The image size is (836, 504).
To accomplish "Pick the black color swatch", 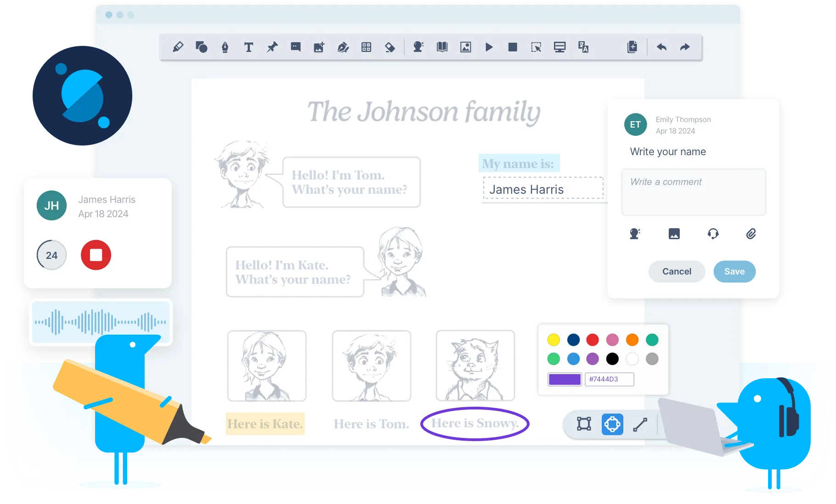I will coord(612,358).
